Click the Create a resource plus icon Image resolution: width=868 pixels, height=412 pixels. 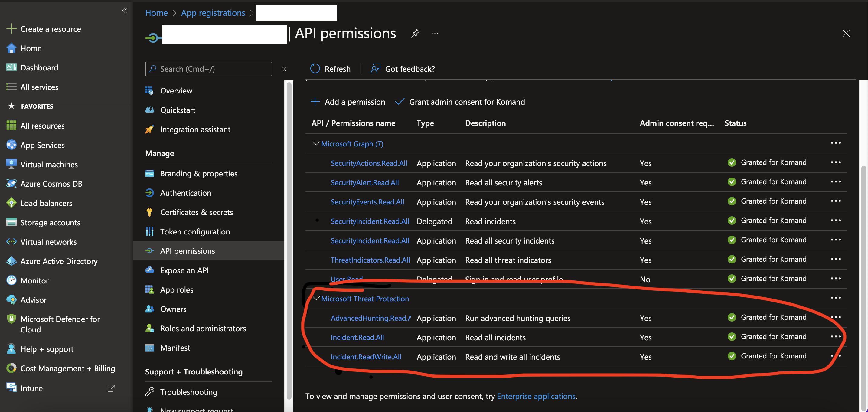[x=11, y=29]
